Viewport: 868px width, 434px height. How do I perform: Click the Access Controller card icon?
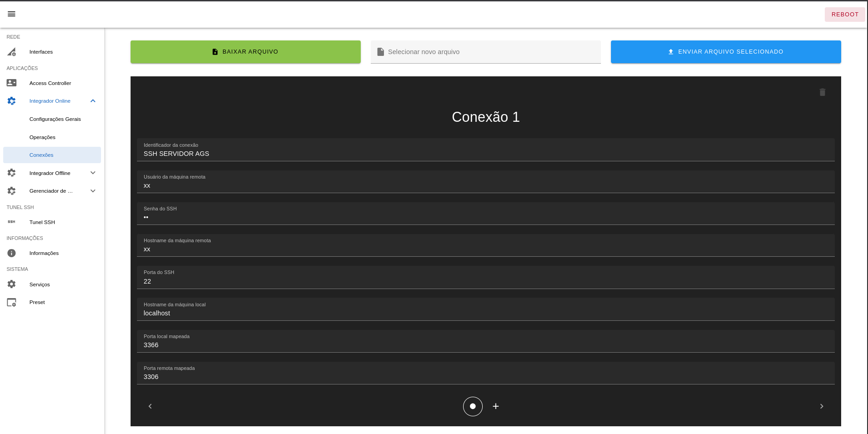click(12, 83)
